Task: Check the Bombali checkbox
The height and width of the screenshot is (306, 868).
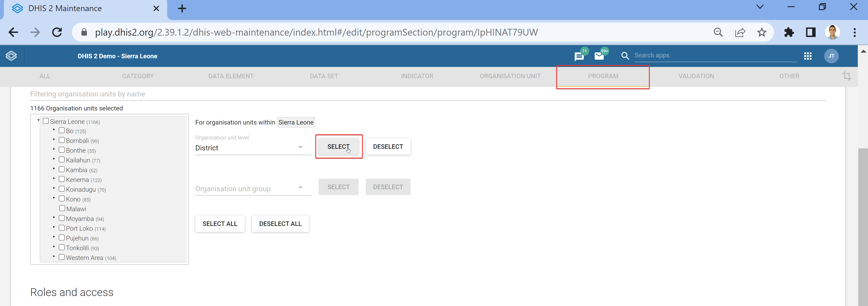Action: (x=62, y=140)
